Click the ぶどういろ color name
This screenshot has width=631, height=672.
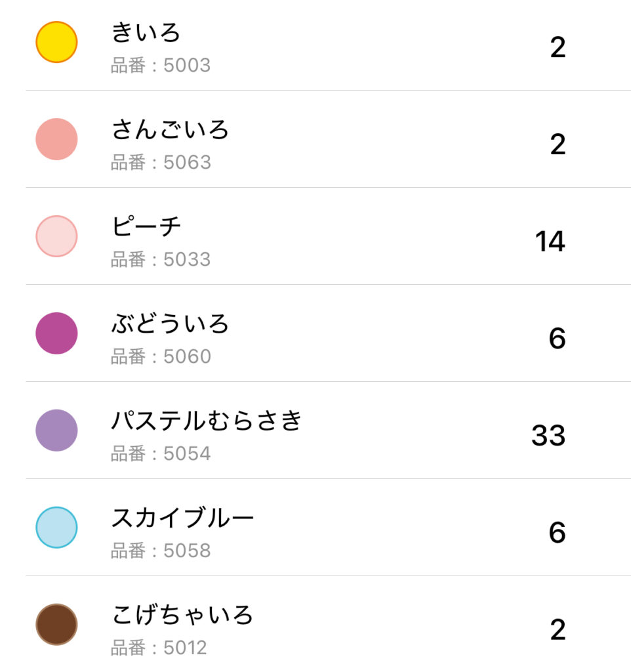[x=170, y=324]
